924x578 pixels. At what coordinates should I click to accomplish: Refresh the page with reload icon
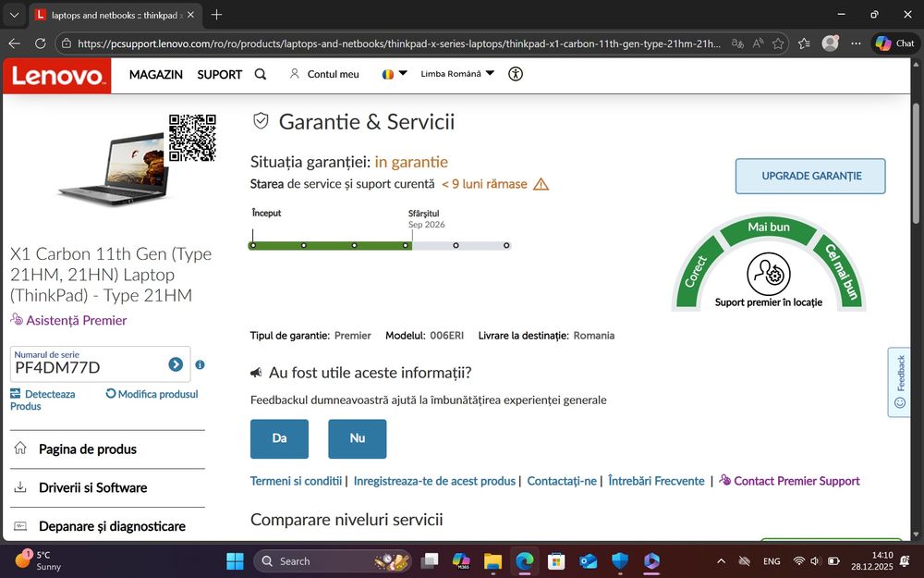pyautogui.click(x=40, y=43)
